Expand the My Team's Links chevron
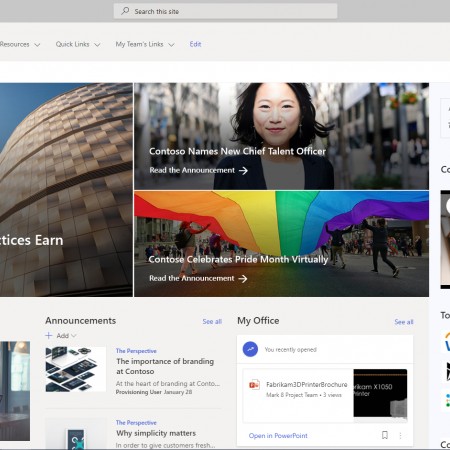This screenshot has width=450, height=450. (x=171, y=45)
